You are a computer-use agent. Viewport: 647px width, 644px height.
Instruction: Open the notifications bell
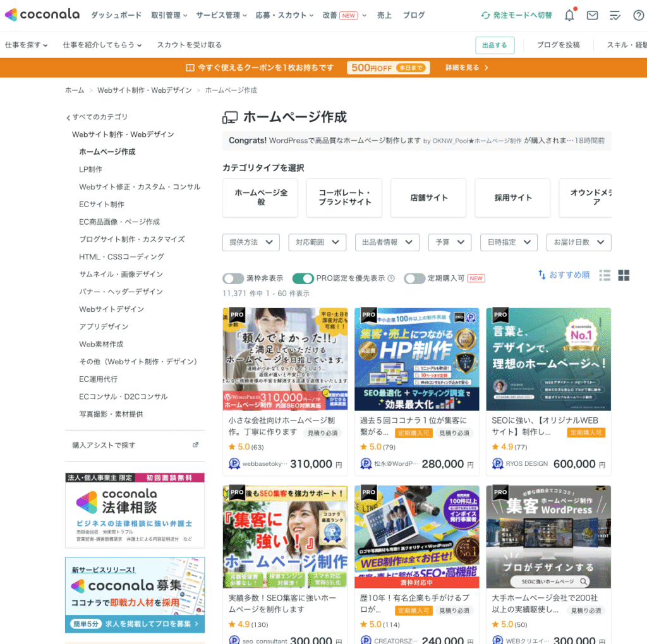(569, 15)
